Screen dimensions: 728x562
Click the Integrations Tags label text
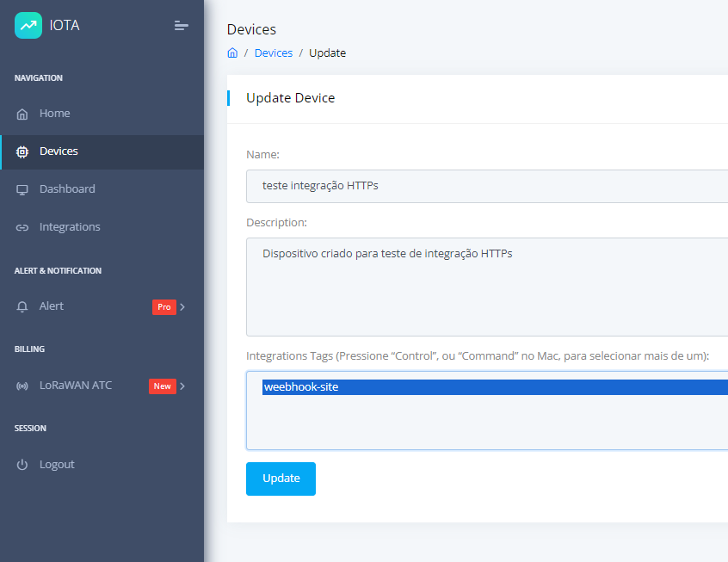[478, 356]
